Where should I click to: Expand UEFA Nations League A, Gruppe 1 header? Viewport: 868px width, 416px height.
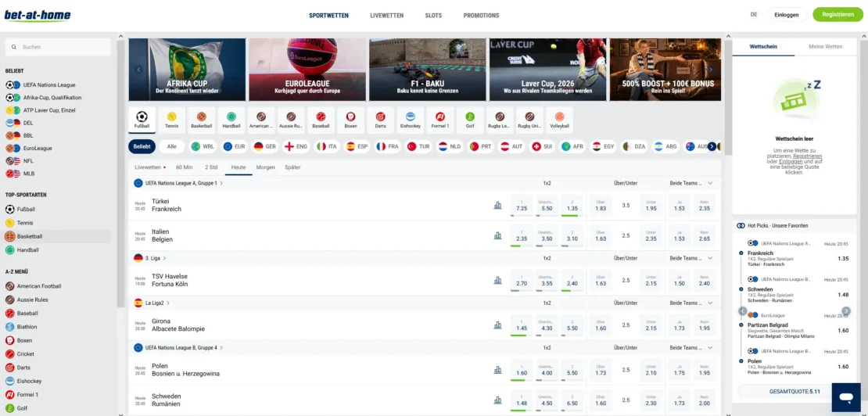tap(178, 182)
